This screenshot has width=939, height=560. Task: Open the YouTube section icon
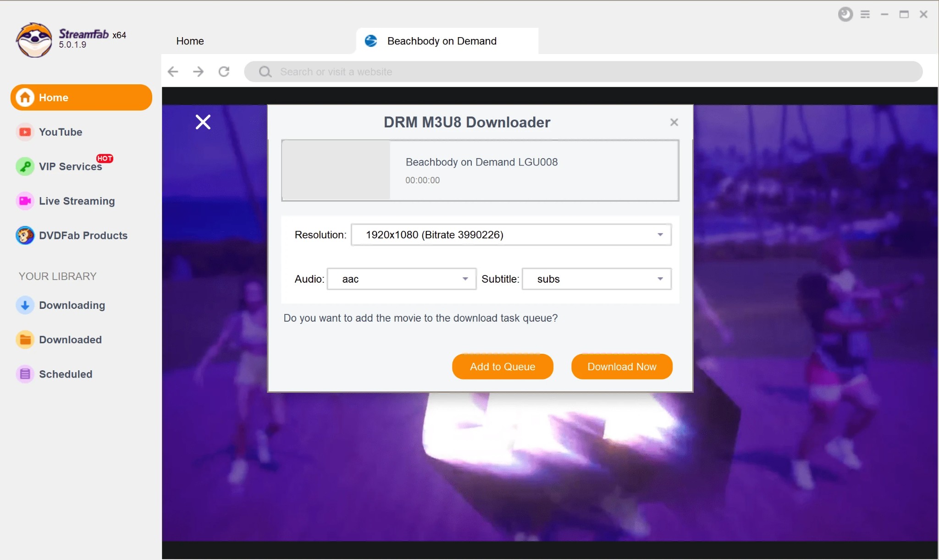(25, 132)
